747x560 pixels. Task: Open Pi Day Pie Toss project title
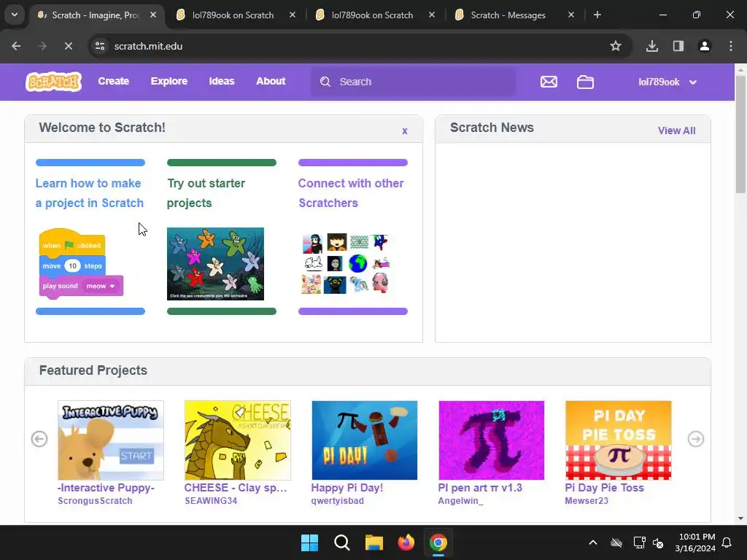pos(604,488)
